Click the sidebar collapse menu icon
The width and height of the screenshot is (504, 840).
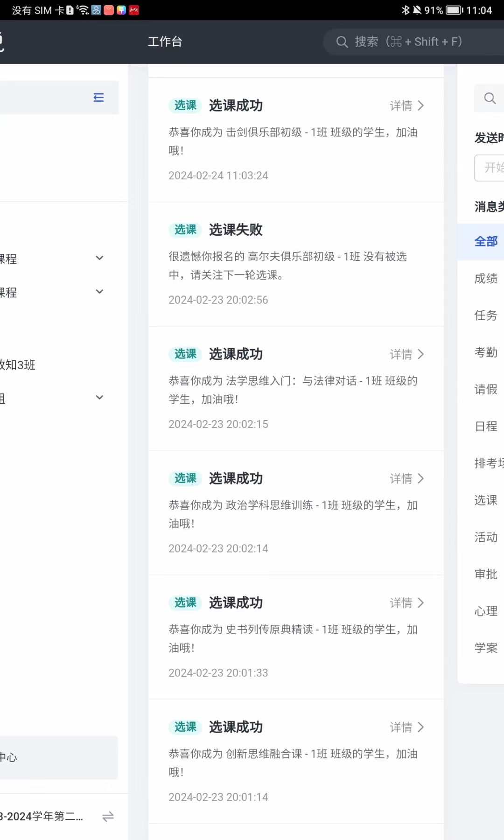[x=98, y=98]
